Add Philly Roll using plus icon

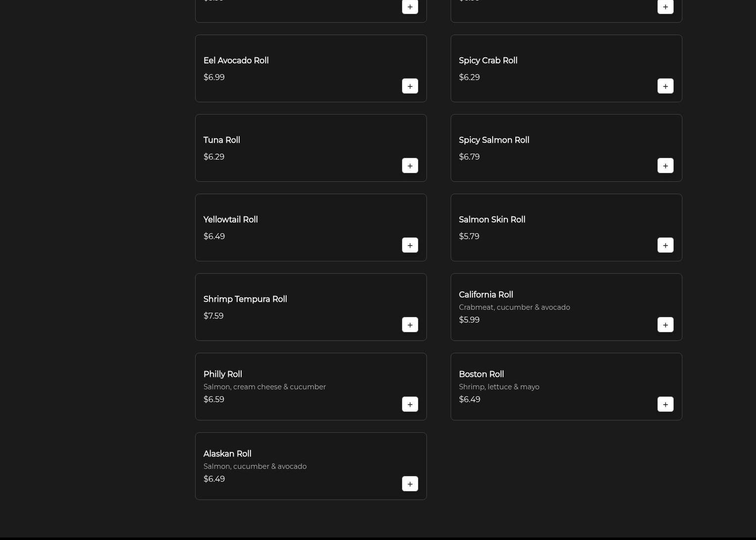point(410,404)
